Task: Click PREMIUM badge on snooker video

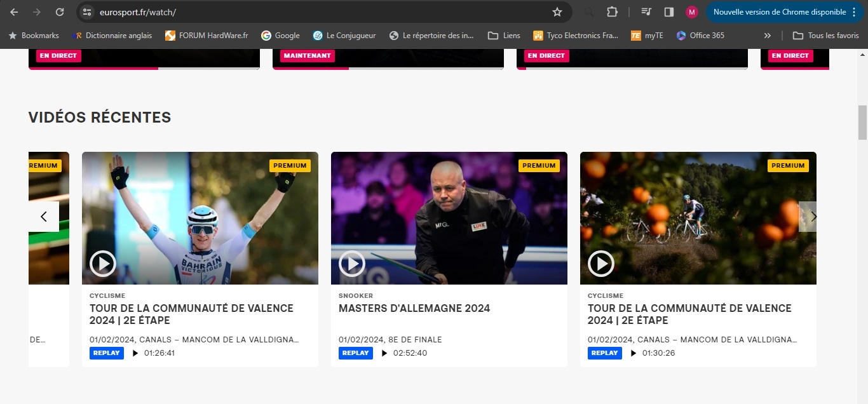Action: point(539,166)
